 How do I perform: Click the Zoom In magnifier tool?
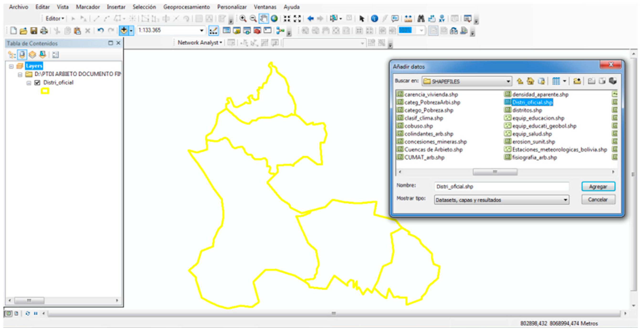coord(243,18)
